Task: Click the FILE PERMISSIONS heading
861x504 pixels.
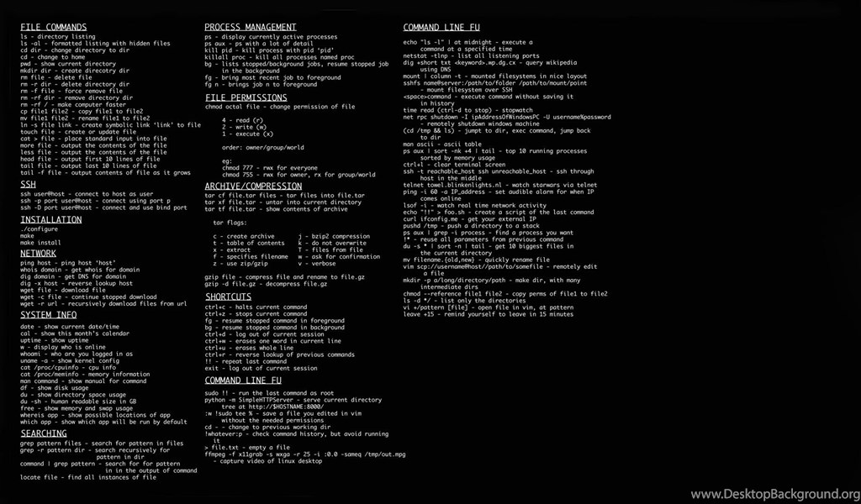Action: point(246,97)
